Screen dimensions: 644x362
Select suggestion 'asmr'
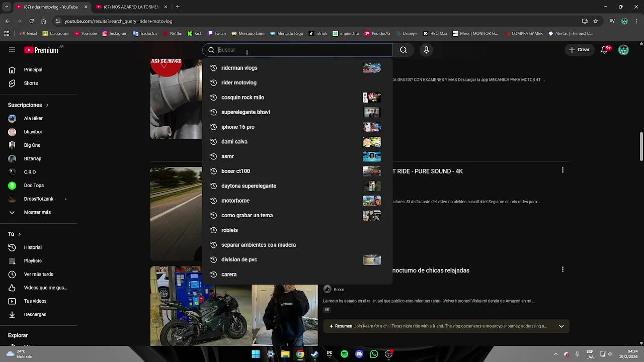(297, 156)
